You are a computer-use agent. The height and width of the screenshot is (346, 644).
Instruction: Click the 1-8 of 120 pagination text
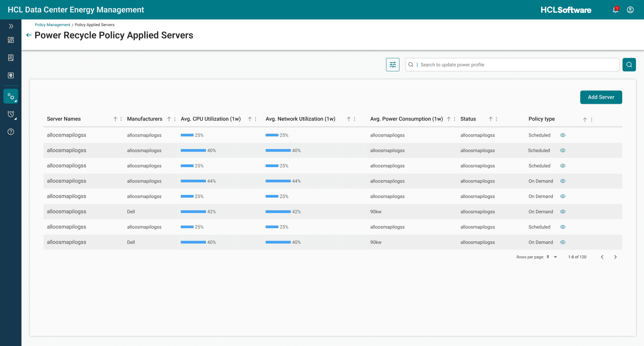pyautogui.click(x=577, y=257)
